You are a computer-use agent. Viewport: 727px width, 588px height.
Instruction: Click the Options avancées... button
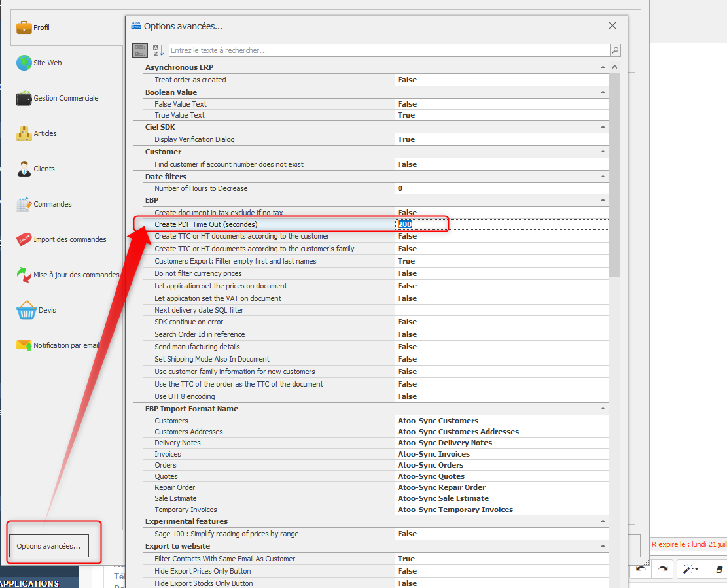pos(48,546)
